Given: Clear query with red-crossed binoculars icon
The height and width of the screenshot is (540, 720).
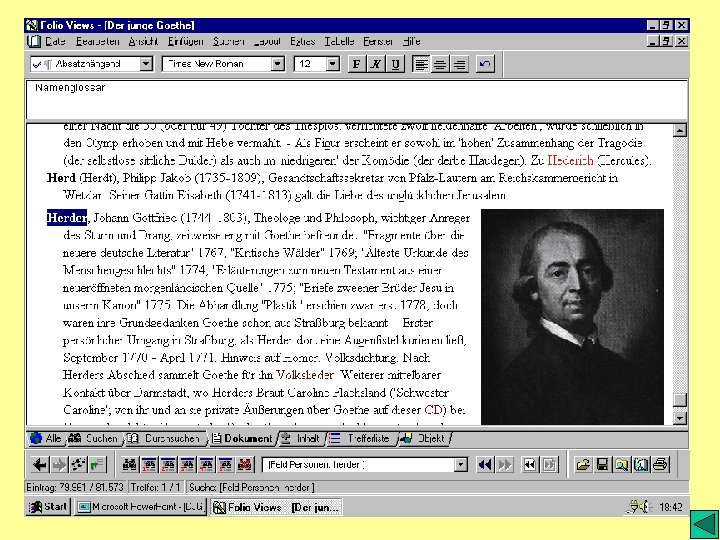Looking at the screenshot, I should click(x=244, y=465).
